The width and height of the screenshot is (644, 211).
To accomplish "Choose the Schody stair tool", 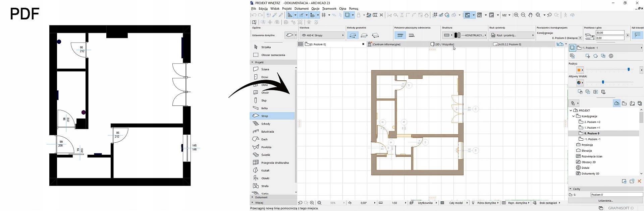I will [x=265, y=124].
